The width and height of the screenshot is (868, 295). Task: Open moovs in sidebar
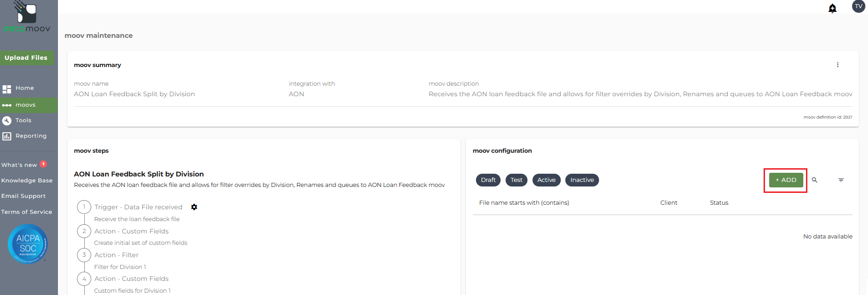26,105
